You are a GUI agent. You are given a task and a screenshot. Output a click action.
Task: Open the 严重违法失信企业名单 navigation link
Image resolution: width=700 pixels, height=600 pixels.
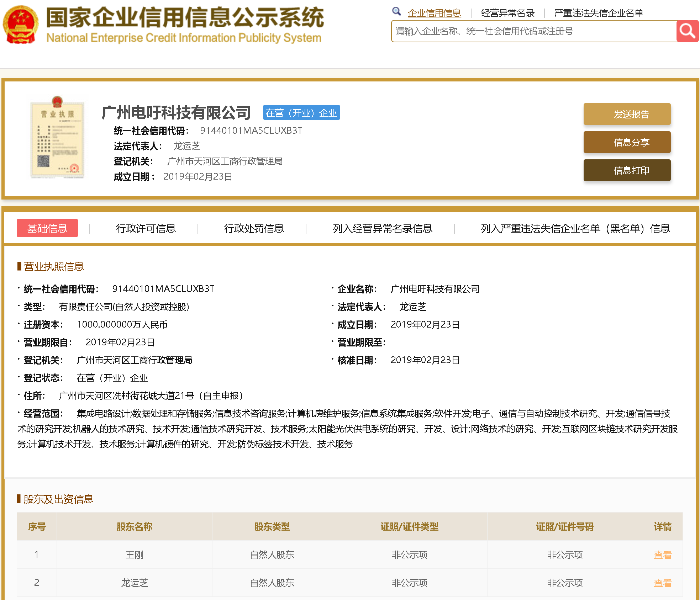point(599,12)
